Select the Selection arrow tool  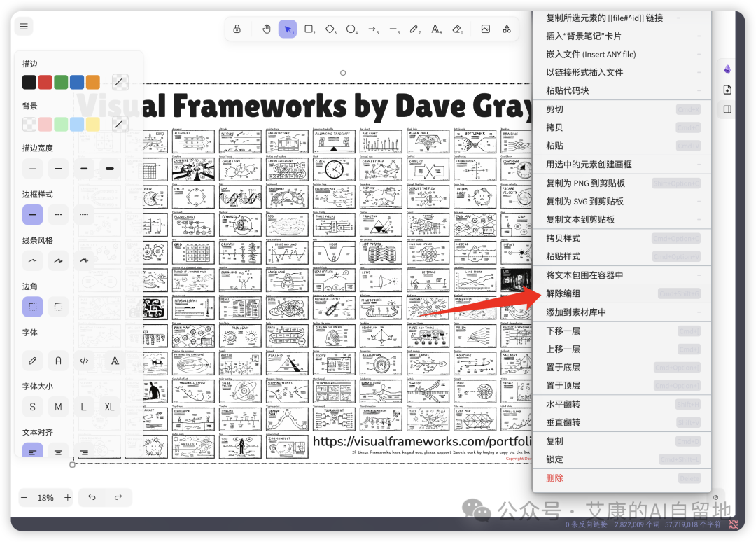[x=288, y=29]
